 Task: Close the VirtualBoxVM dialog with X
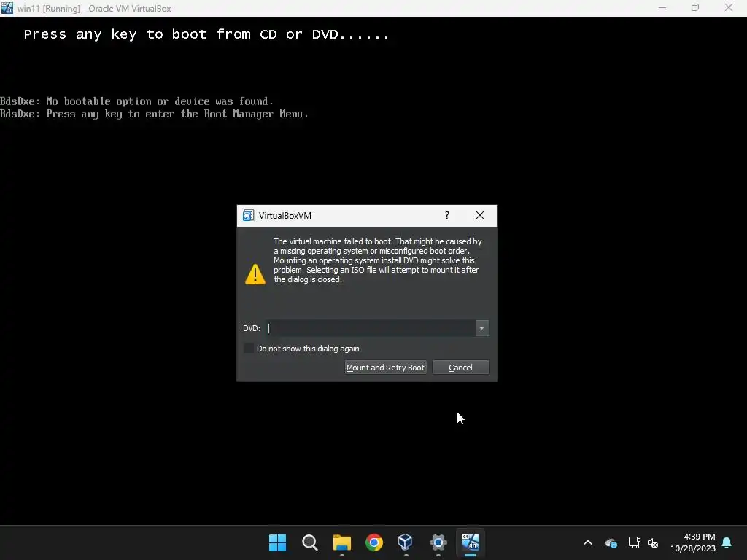pos(480,215)
